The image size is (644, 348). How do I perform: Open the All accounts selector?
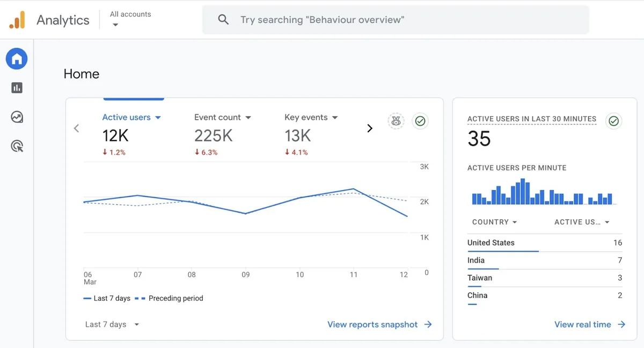coord(130,19)
